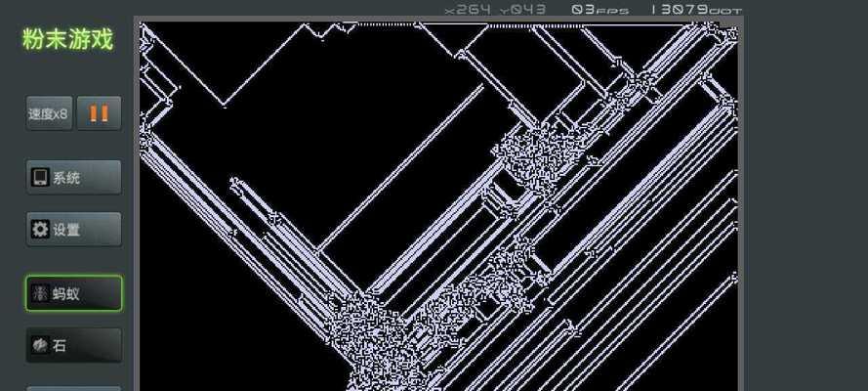Change the 速度x8 speed setting

pyautogui.click(x=48, y=113)
